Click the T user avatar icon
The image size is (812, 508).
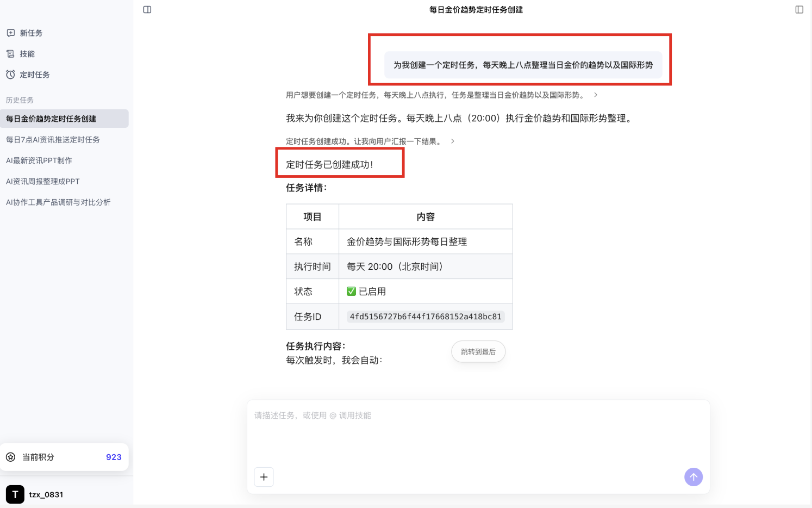click(x=15, y=494)
